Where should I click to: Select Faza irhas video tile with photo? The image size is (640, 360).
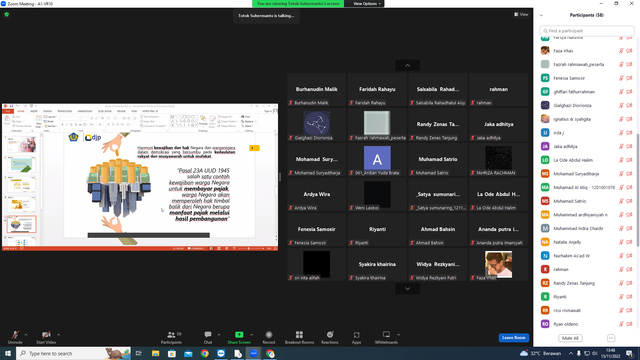click(498, 264)
